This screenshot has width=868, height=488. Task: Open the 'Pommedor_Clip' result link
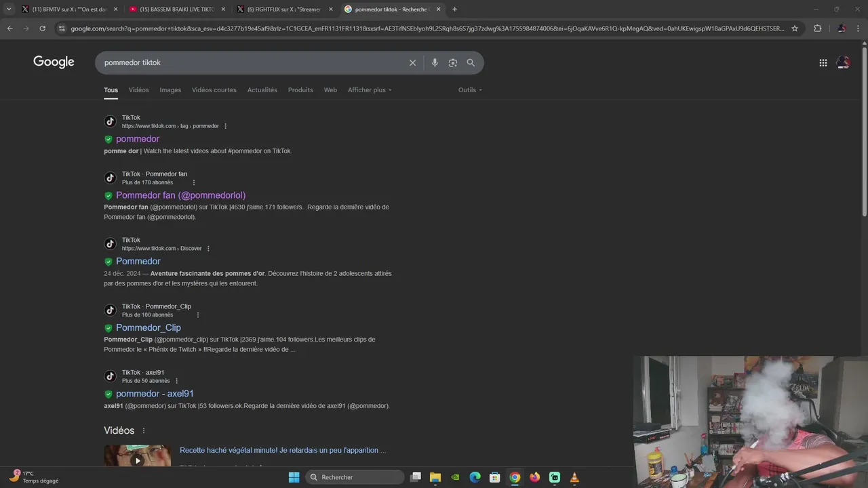(x=149, y=327)
